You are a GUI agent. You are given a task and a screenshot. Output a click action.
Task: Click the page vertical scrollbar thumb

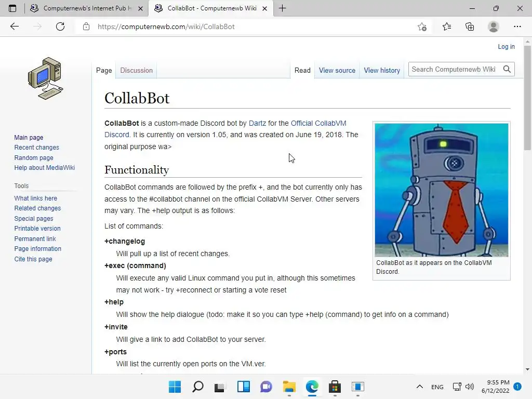[527, 98]
